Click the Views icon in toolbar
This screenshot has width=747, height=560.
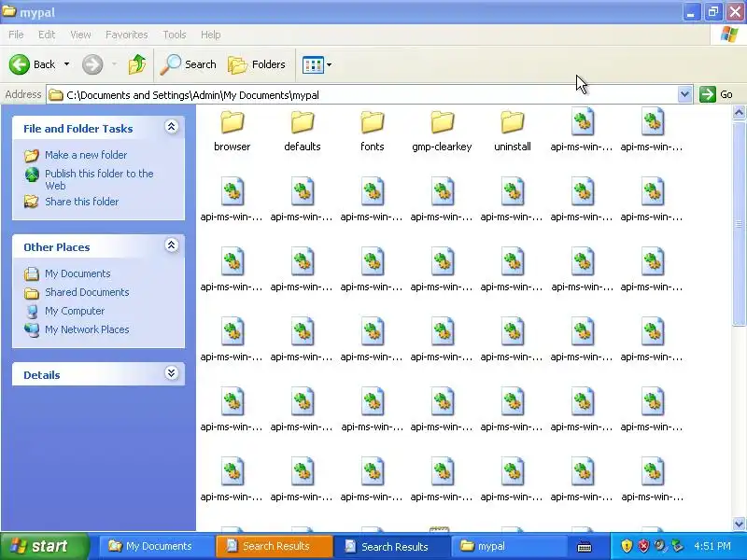[313, 64]
